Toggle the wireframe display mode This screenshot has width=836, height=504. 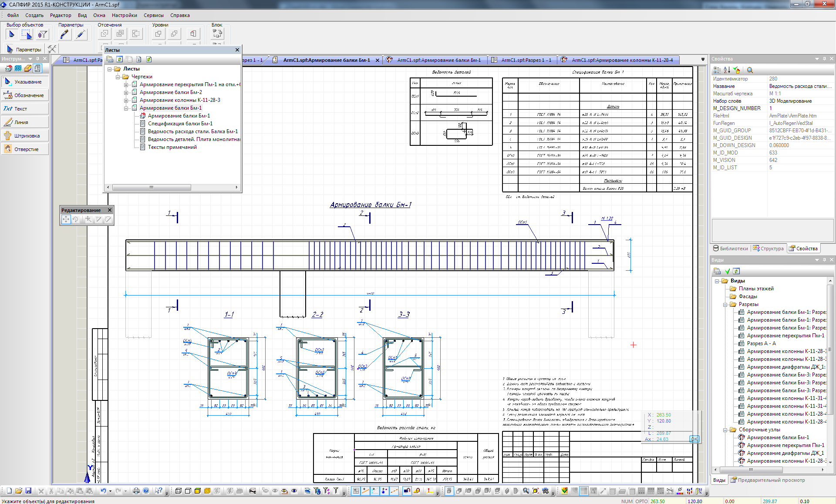point(179,491)
